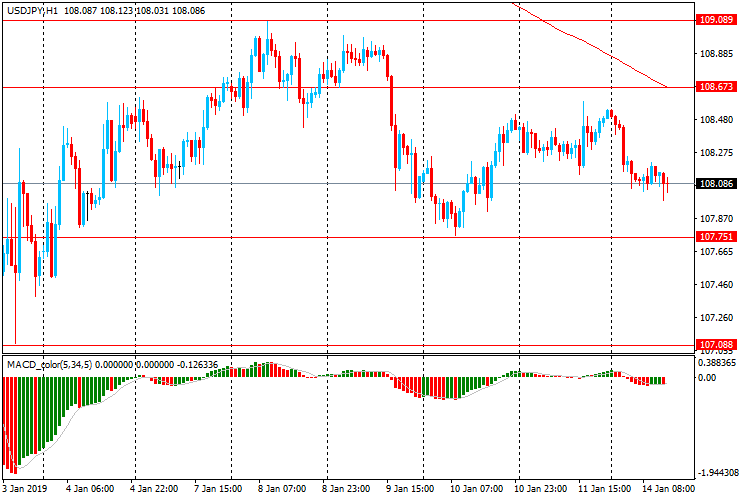Click the 4 Jan 06:00 time label
The width and height of the screenshot is (740, 500).
pyautogui.click(x=90, y=488)
